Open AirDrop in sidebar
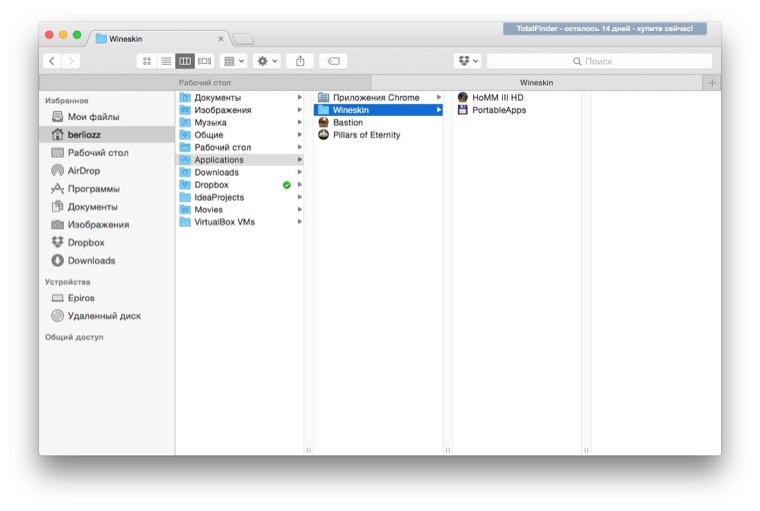This screenshot has width=760, height=511. [x=107, y=171]
